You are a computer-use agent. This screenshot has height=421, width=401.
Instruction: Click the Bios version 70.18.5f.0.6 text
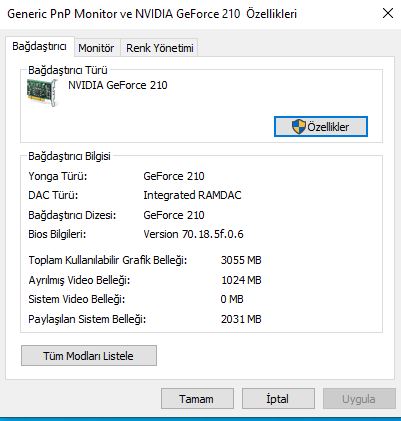pos(193,234)
